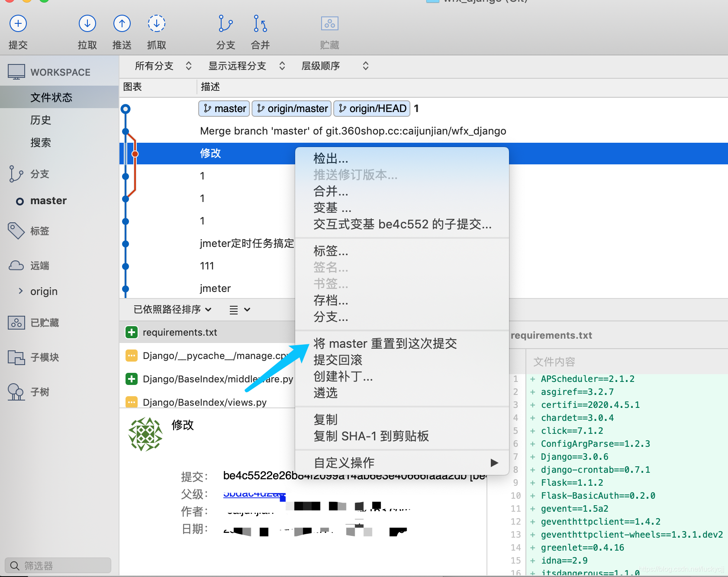The width and height of the screenshot is (728, 577).
Task: Choose 检出 from the context menu
Action: [331, 158]
